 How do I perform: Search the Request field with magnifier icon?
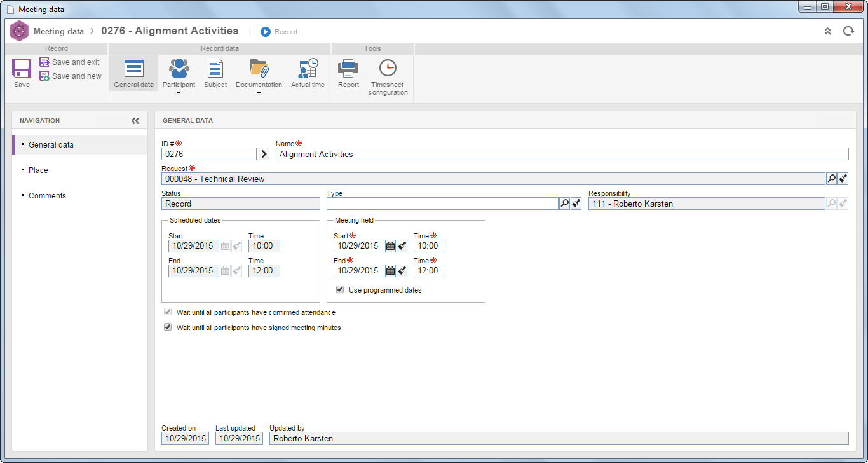point(831,179)
